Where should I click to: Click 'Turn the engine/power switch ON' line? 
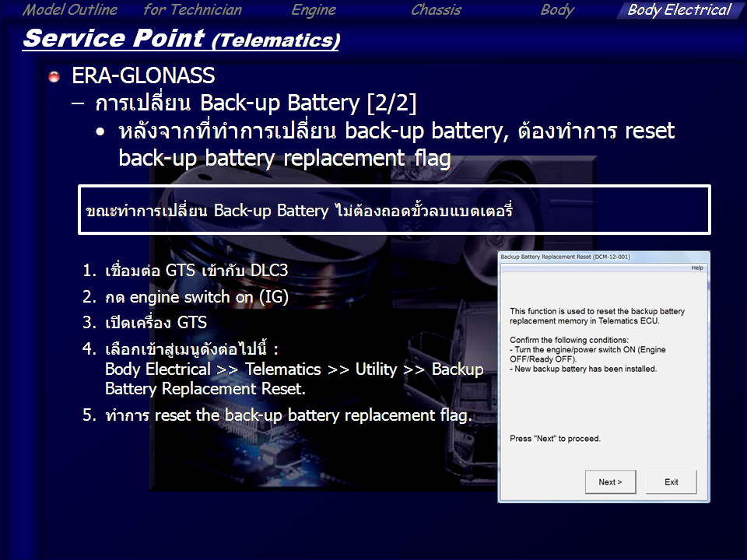tap(587, 355)
